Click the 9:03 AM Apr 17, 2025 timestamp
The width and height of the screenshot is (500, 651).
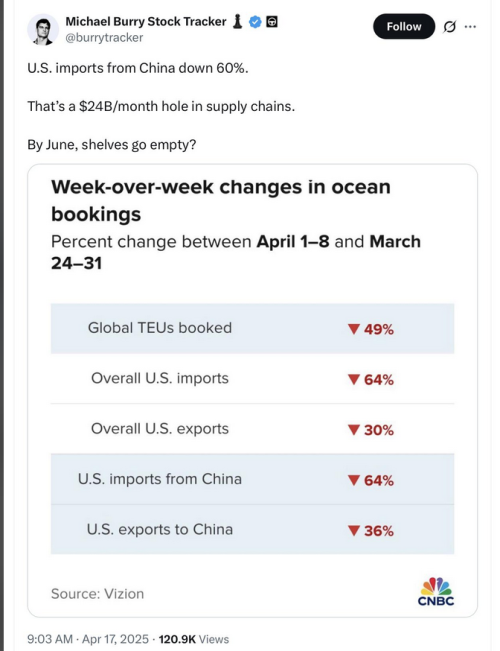point(88,639)
